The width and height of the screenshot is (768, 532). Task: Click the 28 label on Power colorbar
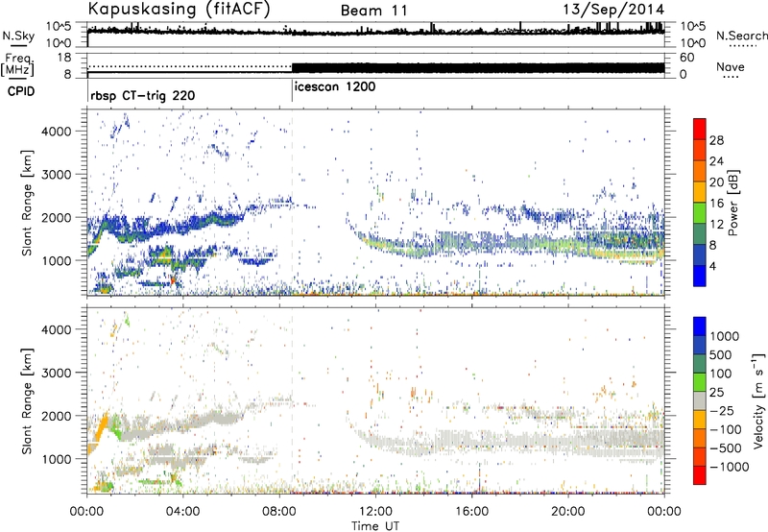(x=716, y=140)
